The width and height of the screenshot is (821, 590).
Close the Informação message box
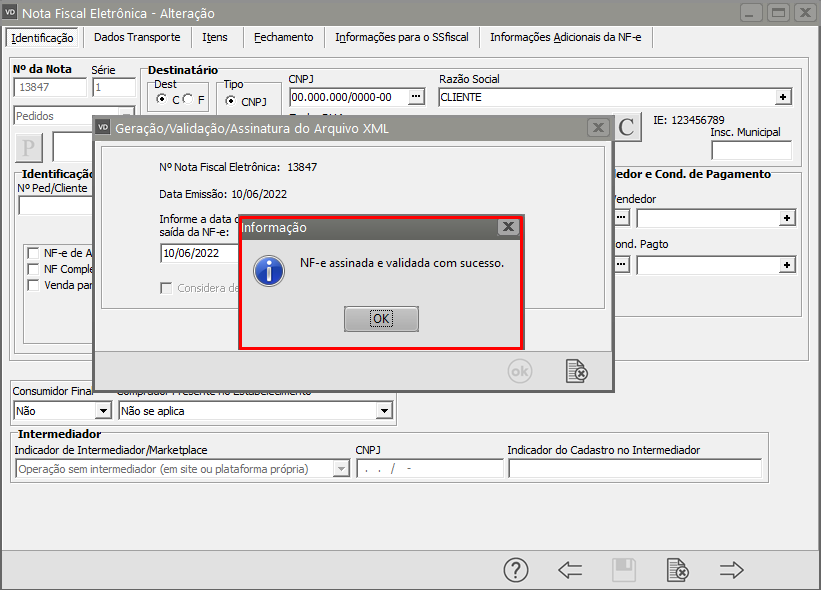click(508, 227)
